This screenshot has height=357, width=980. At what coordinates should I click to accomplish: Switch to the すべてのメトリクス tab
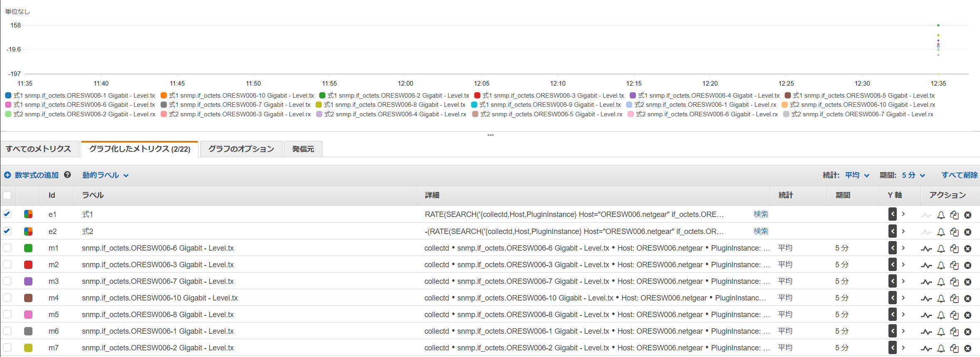tap(39, 149)
